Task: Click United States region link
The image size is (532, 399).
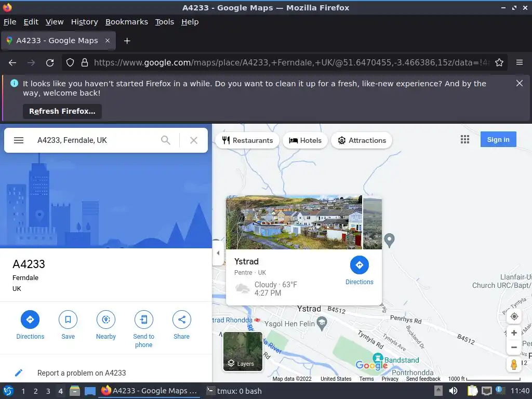Action: coord(336,379)
